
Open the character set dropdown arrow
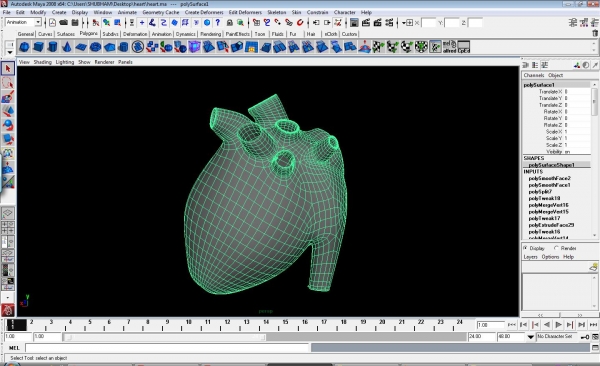point(530,337)
